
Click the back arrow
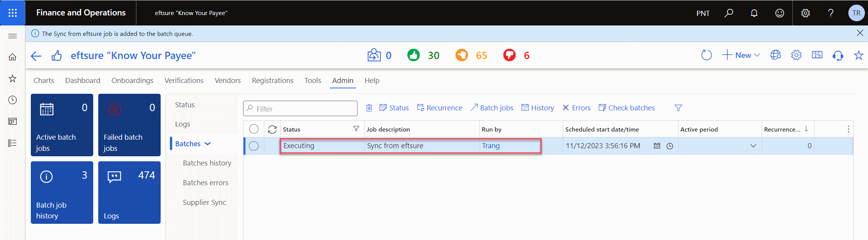pyautogui.click(x=36, y=56)
